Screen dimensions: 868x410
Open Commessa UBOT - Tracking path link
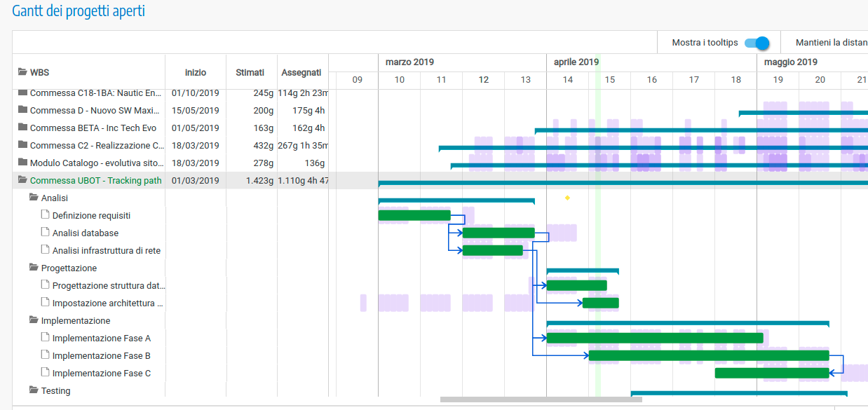[x=95, y=180]
